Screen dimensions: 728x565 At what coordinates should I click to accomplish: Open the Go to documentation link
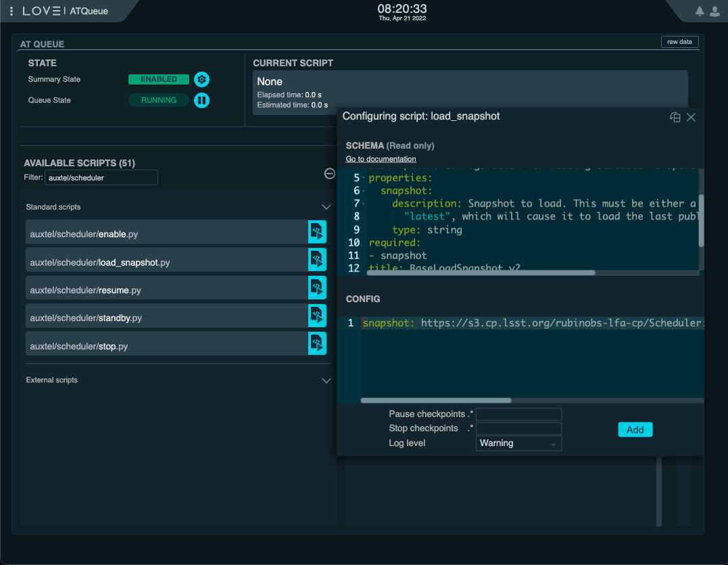(x=380, y=158)
